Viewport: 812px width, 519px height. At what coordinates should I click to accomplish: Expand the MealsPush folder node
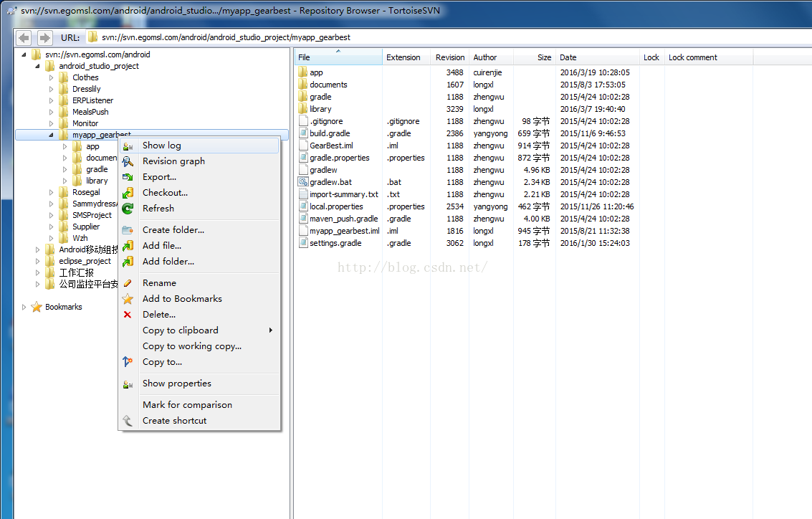click(x=52, y=112)
